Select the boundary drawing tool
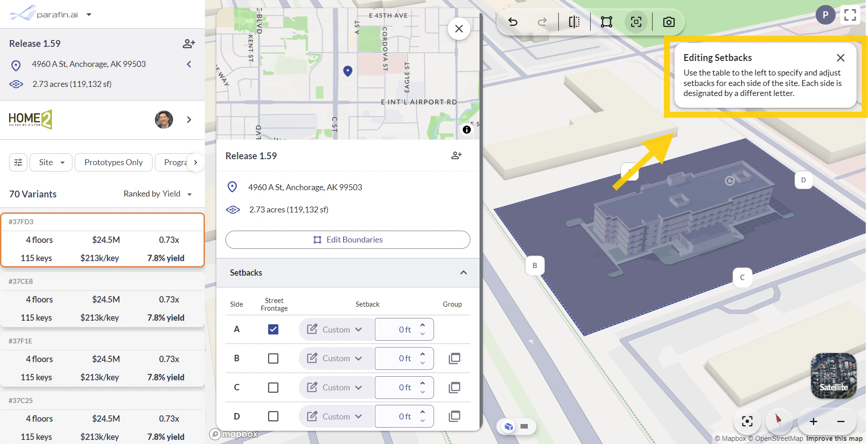 (x=607, y=21)
